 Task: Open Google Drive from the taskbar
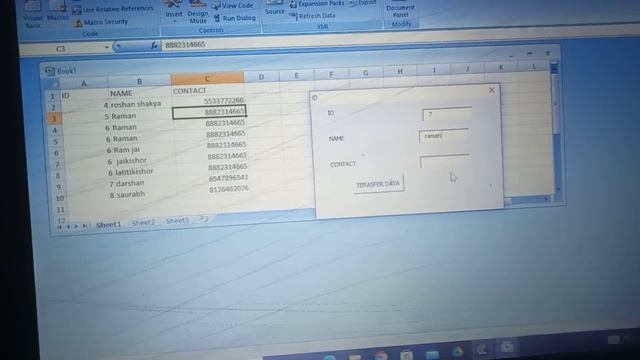[457, 351]
